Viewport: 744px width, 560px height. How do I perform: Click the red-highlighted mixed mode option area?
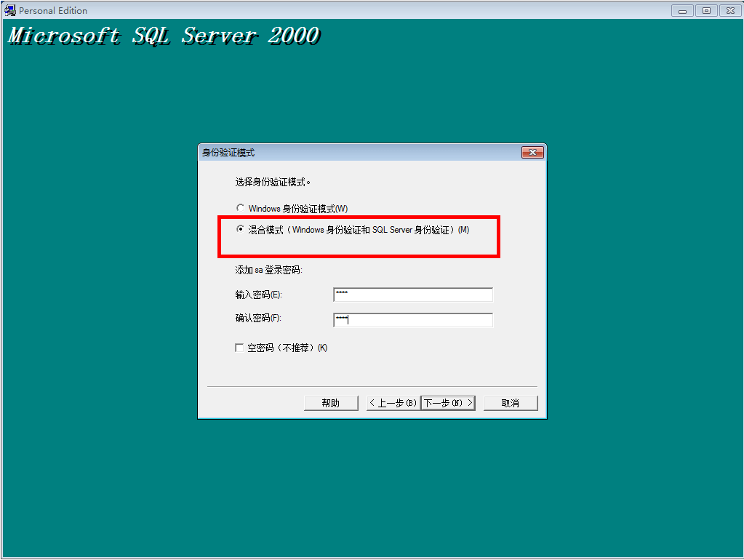(359, 236)
